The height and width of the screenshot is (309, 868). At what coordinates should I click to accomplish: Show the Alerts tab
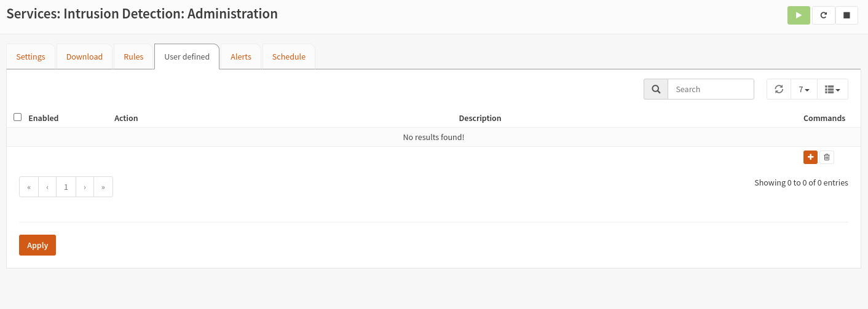tap(241, 57)
